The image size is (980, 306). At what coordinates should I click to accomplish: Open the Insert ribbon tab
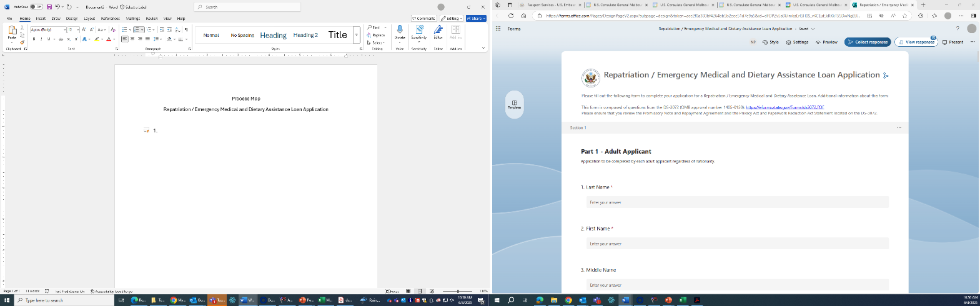(41, 19)
